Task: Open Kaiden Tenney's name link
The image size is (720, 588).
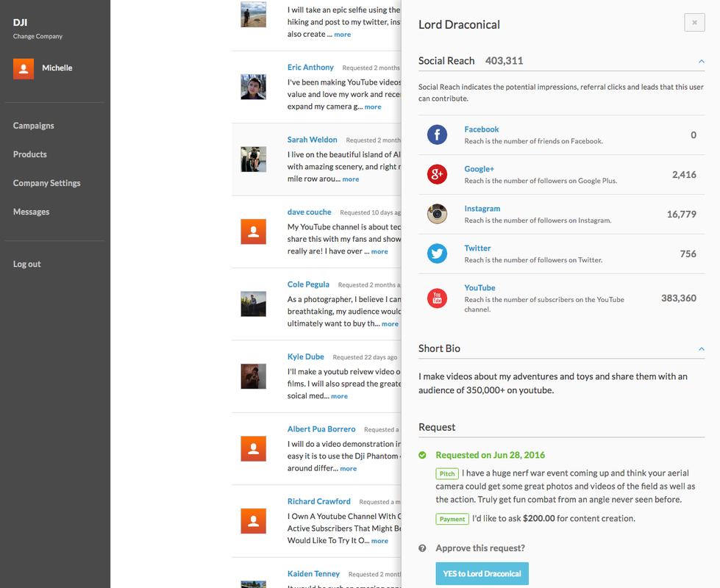Action: coord(313,574)
